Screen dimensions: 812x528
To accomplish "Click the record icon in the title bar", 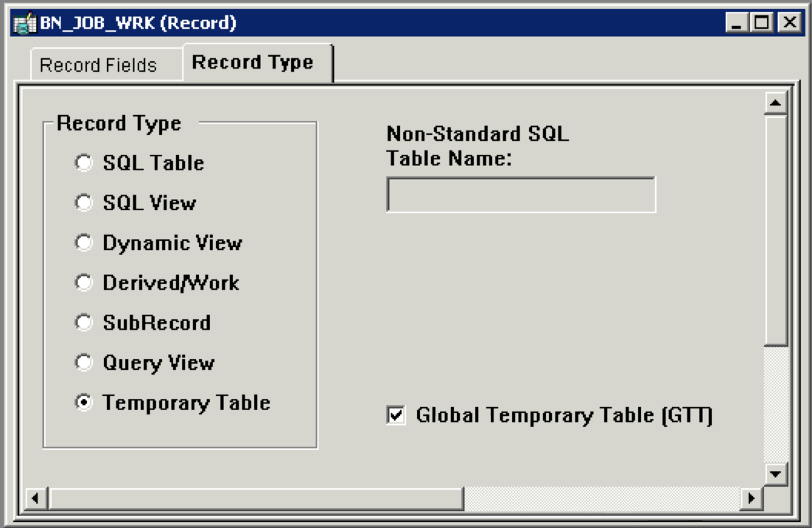I will point(25,22).
